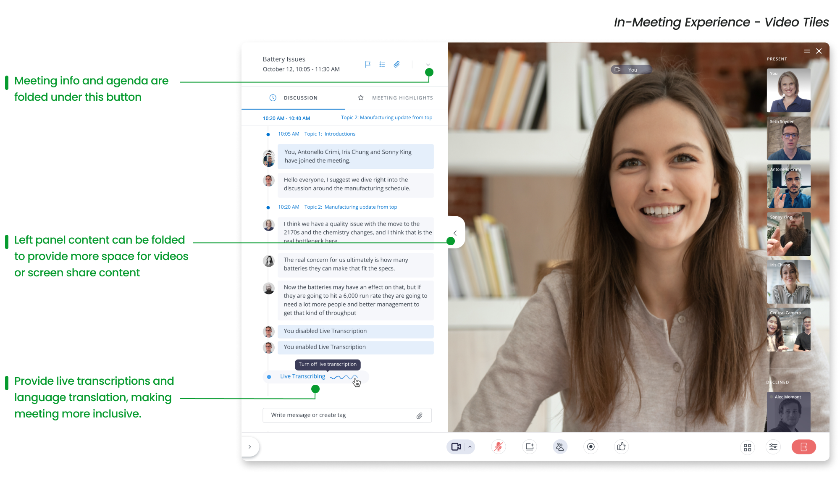Toggle the camera on or off
This screenshot has height=504, width=840.
[456, 447]
